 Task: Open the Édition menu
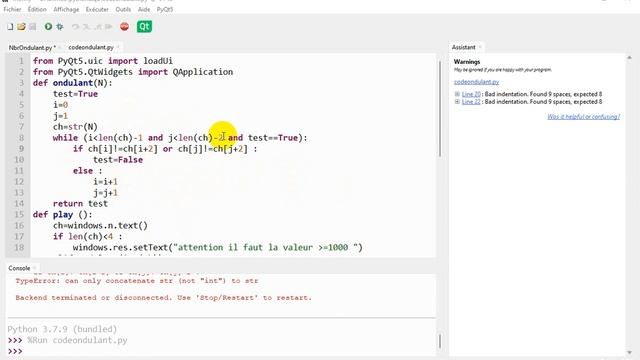[37, 9]
